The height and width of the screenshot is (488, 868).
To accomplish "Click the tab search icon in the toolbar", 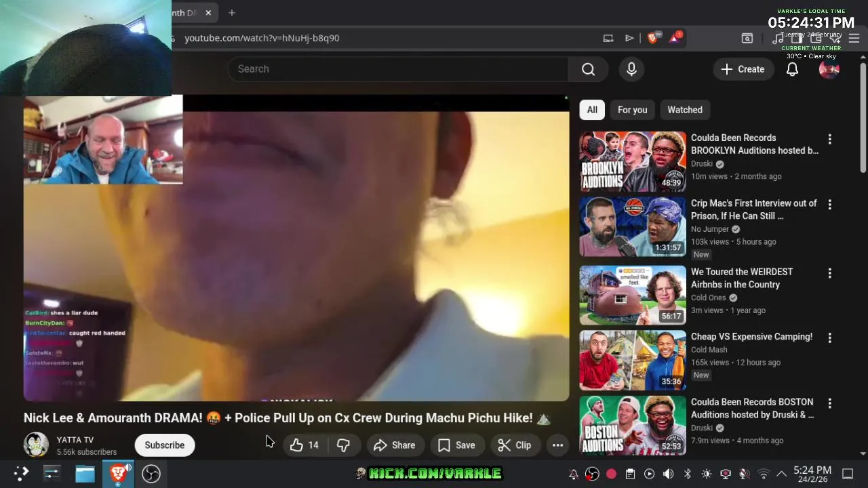I will pos(747,38).
